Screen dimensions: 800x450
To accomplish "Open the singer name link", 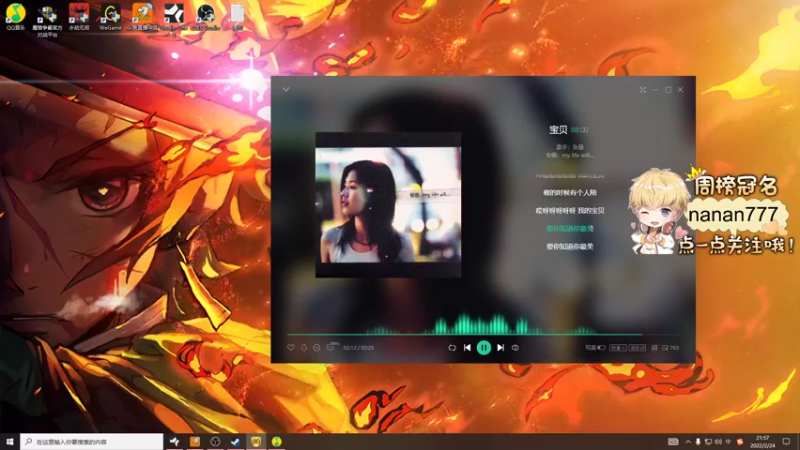I will tap(578, 147).
